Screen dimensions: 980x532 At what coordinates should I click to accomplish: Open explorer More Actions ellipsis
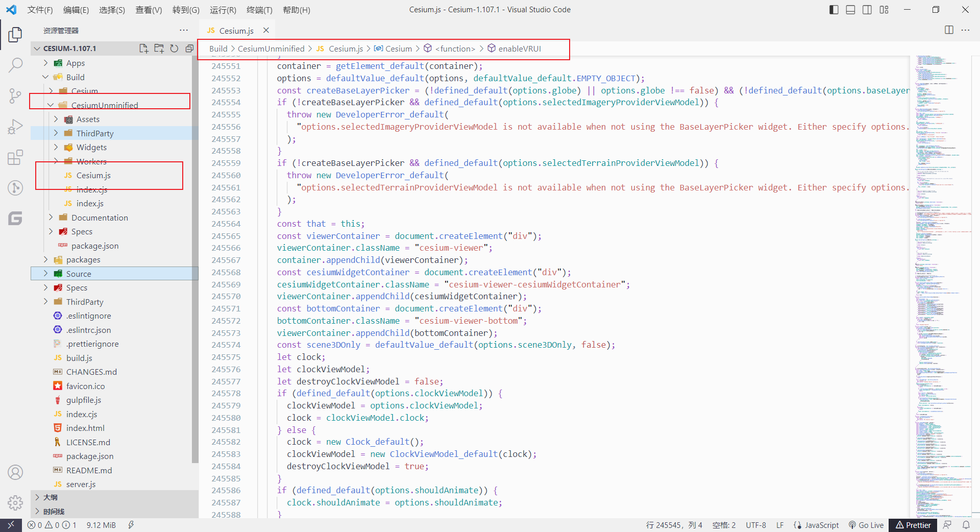(x=184, y=30)
